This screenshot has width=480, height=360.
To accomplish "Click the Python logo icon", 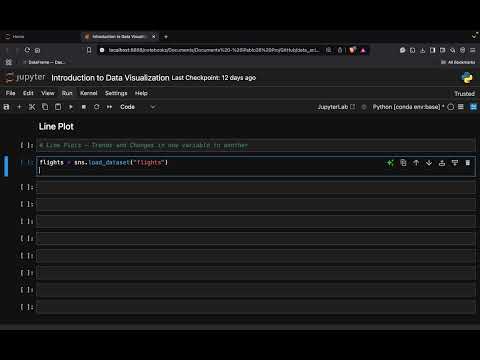I will 467,78.
